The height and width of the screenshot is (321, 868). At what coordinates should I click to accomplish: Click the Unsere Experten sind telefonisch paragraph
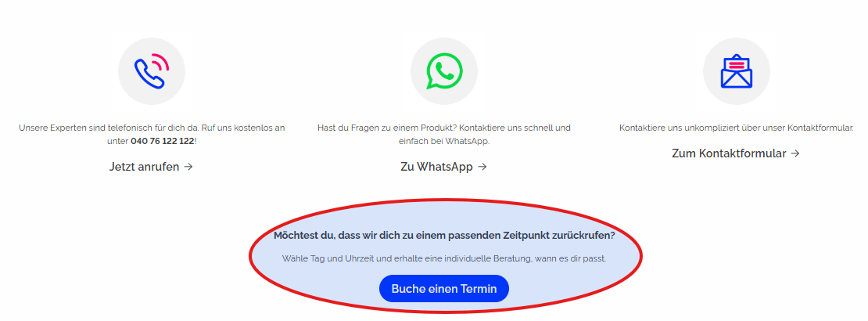pos(152,134)
